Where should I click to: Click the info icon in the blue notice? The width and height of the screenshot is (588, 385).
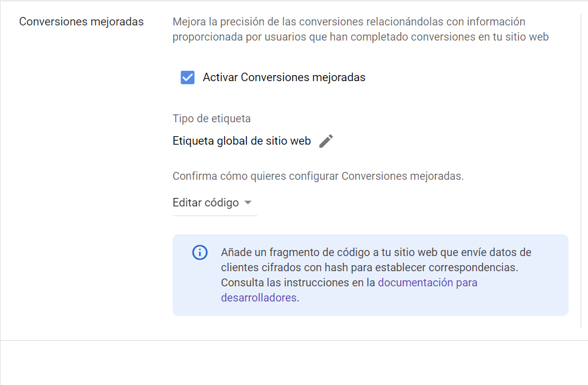[x=200, y=252]
